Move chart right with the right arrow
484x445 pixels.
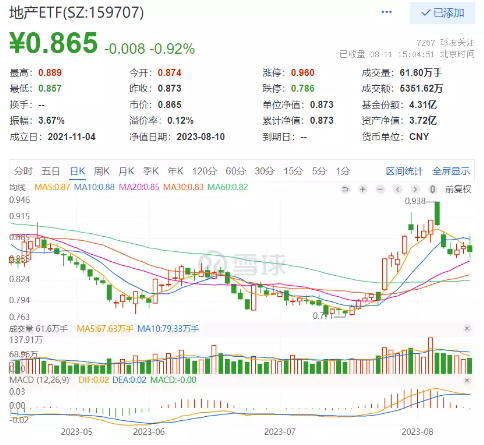[x=415, y=189]
